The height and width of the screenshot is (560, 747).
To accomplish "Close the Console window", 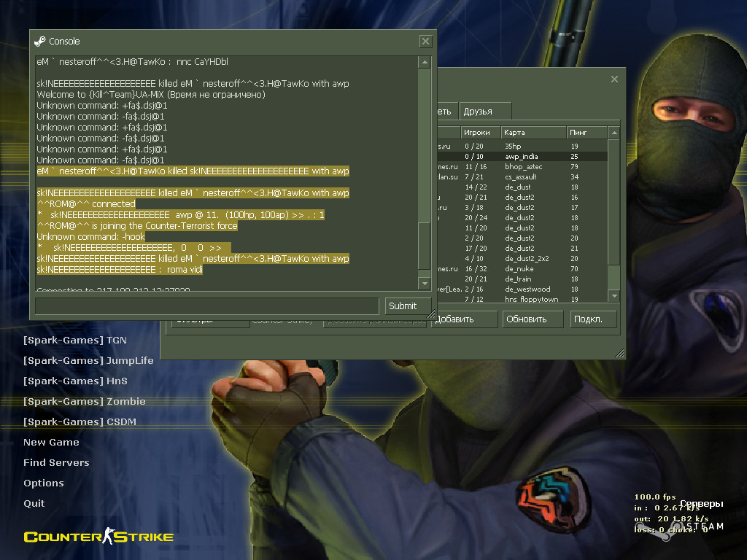I will [x=425, y=42].
